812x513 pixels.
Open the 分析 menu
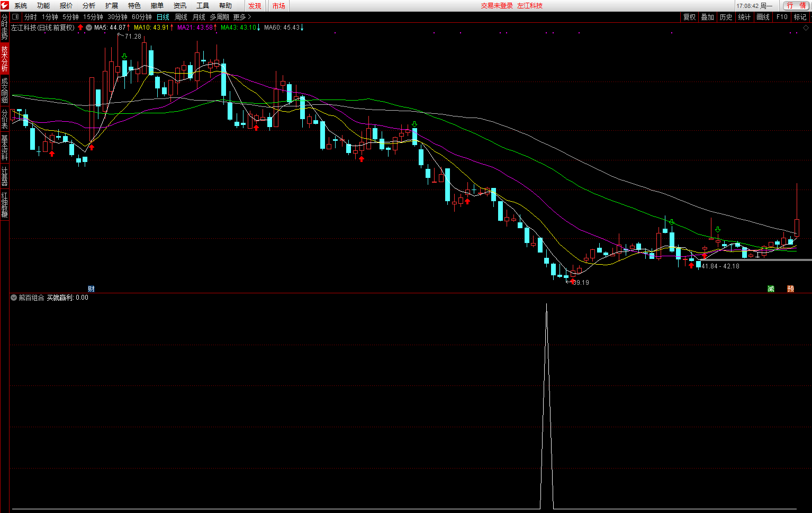pos(89,6)
